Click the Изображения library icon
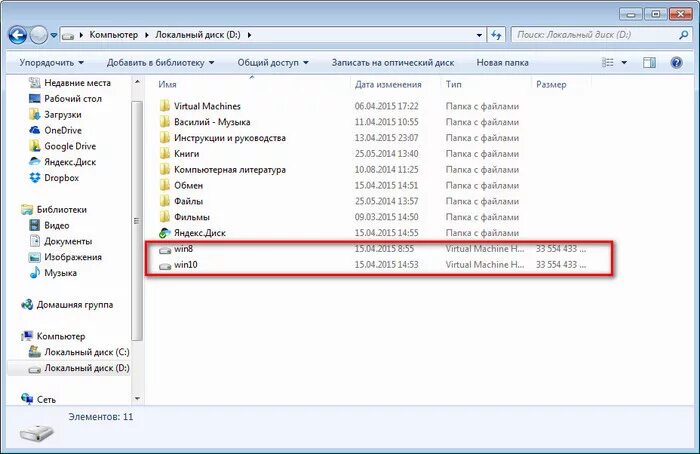The width and height of the screenshot is (700, 454). pyautogui.click(x=34, y=257)
